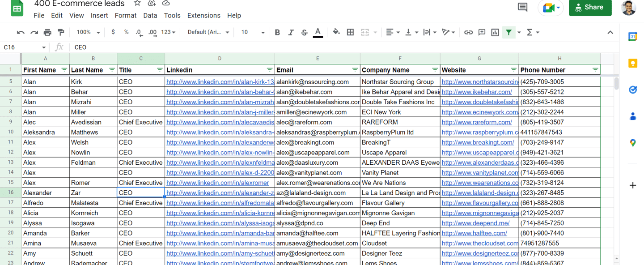Open the File menu
644x265 pixels.
(x=39, y=15)
